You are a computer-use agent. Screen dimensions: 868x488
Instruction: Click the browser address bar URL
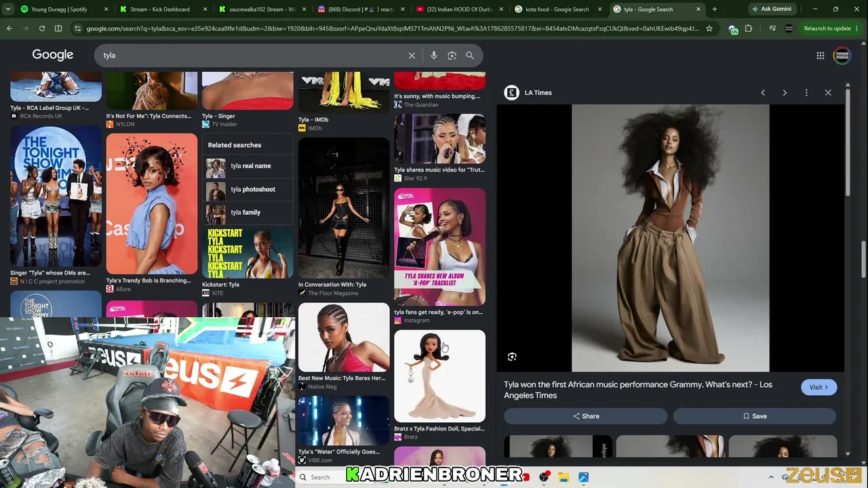[x=392, y=28]
